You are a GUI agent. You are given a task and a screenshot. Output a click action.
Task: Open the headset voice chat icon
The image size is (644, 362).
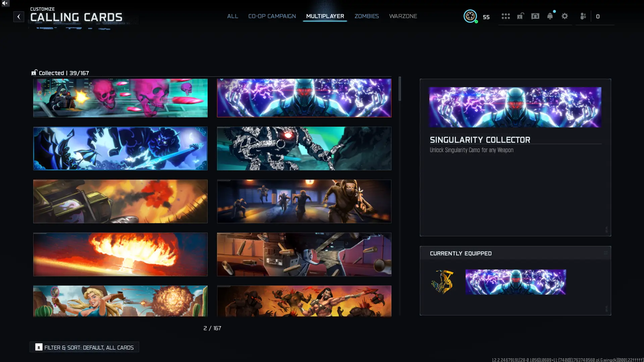pyautogui.click(x=535, y=16)
